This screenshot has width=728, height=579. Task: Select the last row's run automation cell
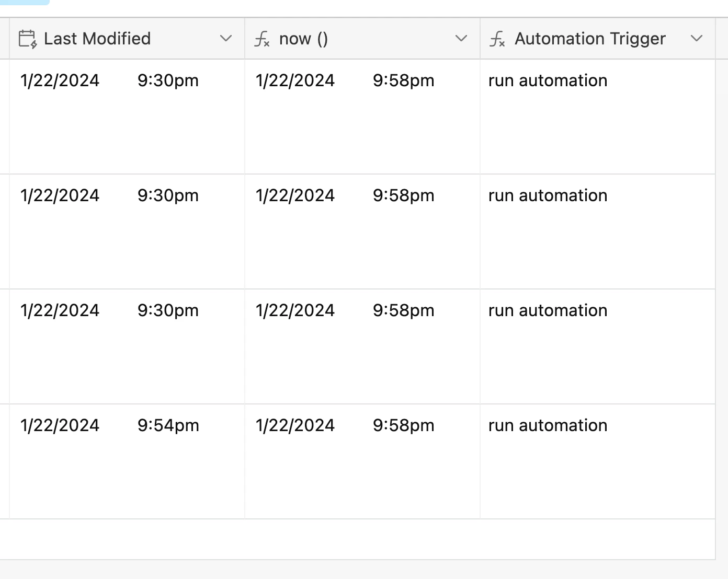tap(598, 461)
